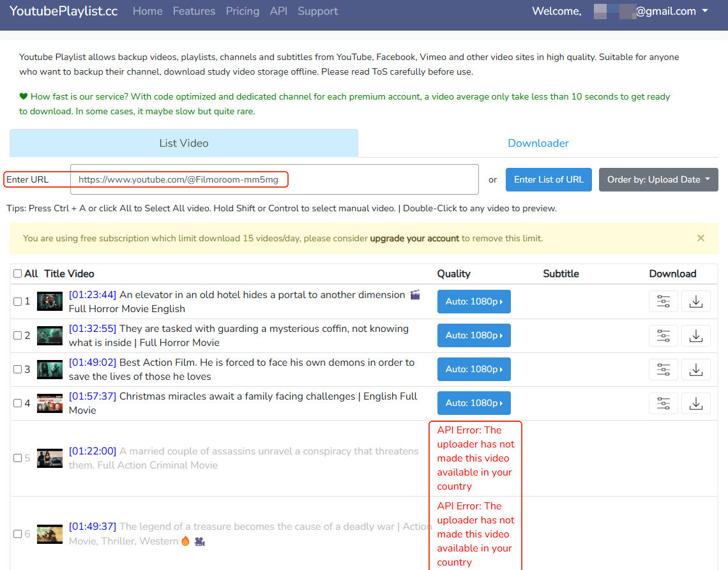This screenshot has width=728, height=570.
Task: Open settings sliders icon for video 1
Action: tap(664, 302)
